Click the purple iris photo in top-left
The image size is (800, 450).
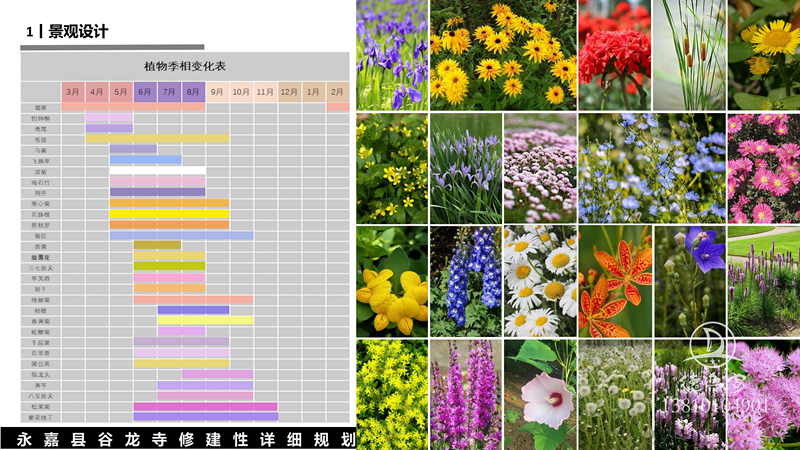(x=391, y=55)
